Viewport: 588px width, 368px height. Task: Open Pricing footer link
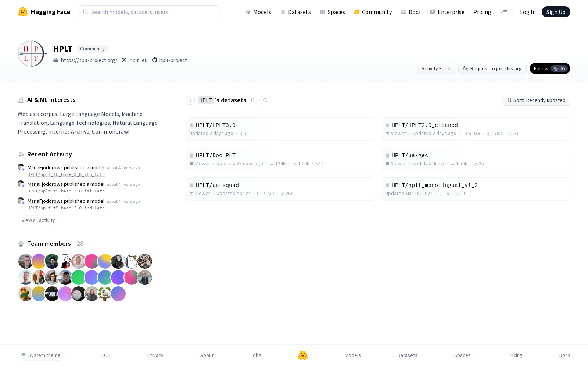515,355
